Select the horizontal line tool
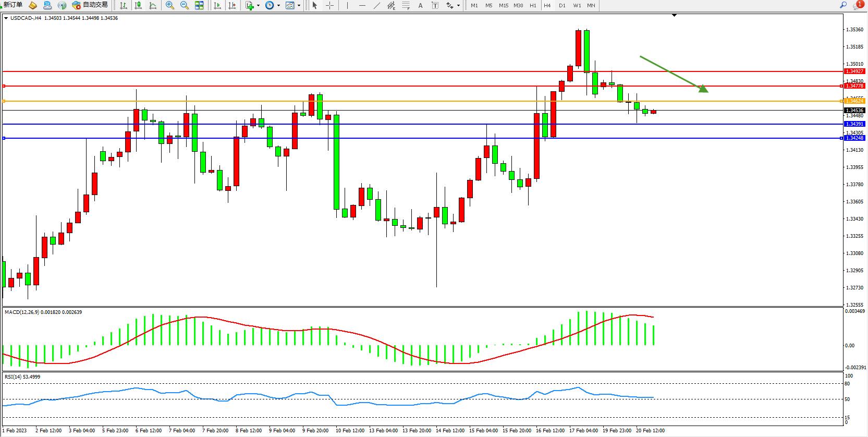This screenshot has width=868, height=437. (362, 5)
